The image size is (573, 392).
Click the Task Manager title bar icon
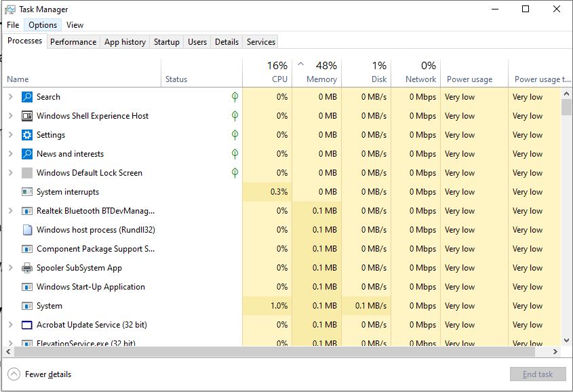pos(10,9)
